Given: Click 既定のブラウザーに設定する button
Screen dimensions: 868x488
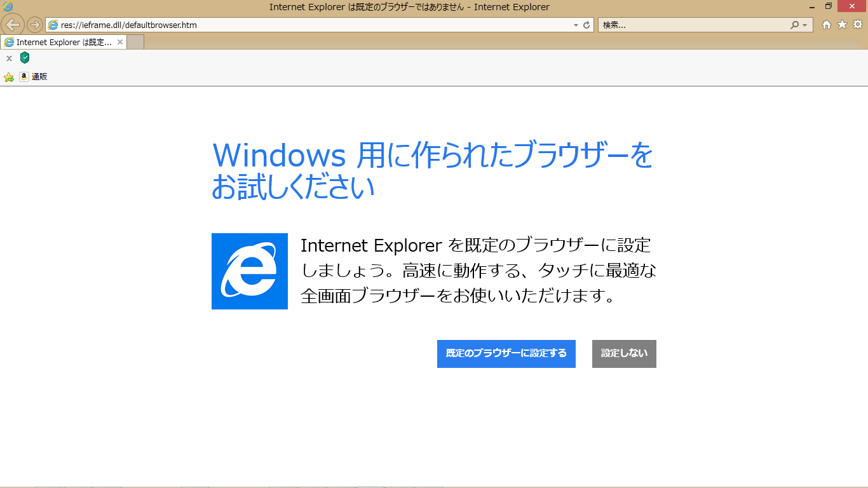Looking at the screenshot, I should point(506,354).
